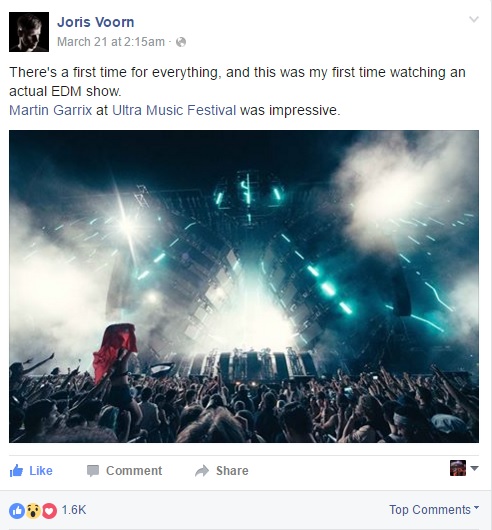
Task: Open the Martin Garrix page link
Action: pyautogui.click(x=51, y=110)
